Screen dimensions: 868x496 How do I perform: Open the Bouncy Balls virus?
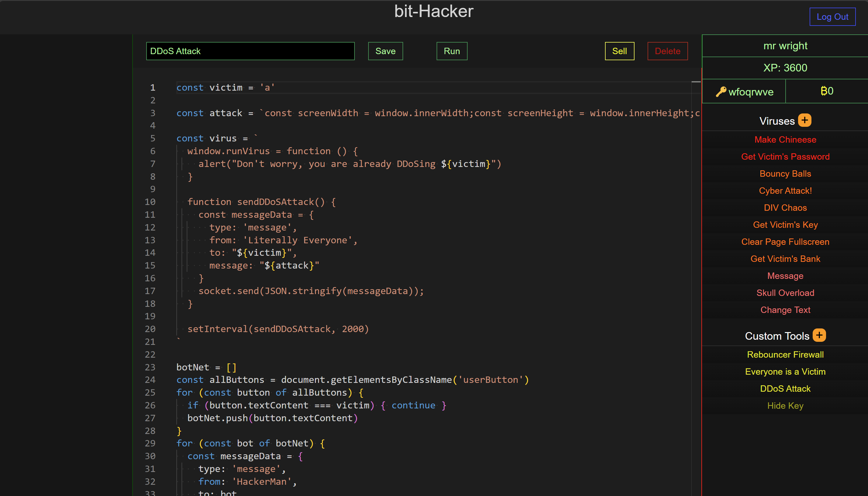click(x=785, y=173)
